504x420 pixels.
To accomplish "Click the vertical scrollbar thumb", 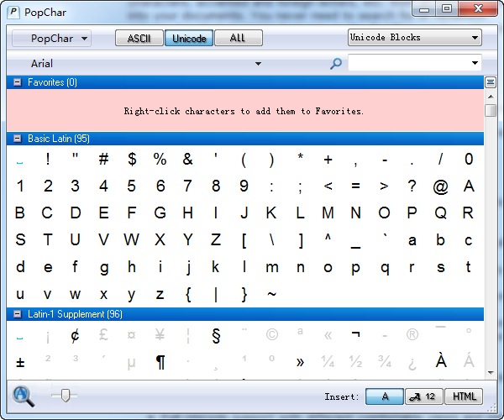I will point(491,110).
